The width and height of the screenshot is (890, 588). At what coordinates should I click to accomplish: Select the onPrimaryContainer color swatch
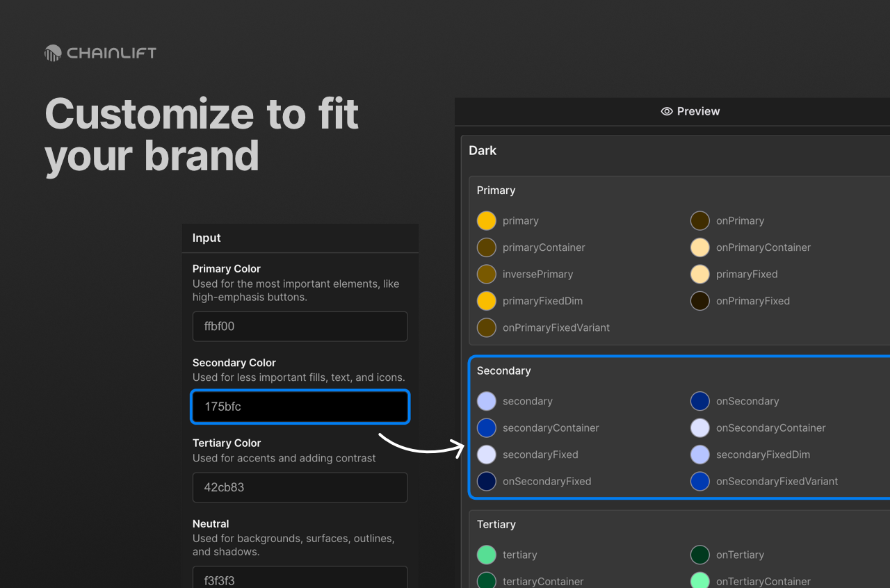(699, 247)
